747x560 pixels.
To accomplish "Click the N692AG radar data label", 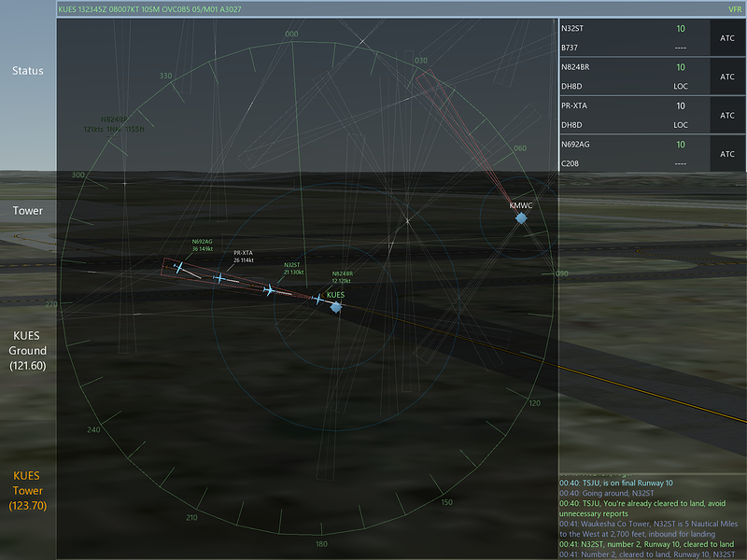I will tap(202, 245).
